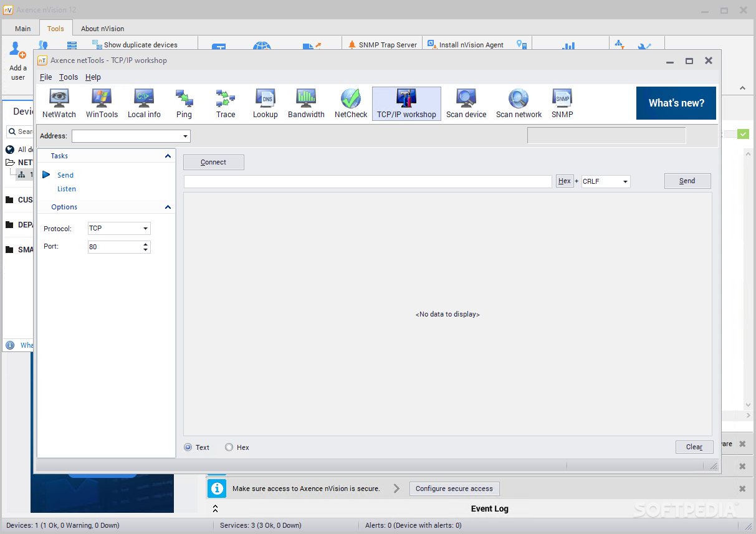Click the Send button
Screen dimensions: 756x534
coord(687,181)
